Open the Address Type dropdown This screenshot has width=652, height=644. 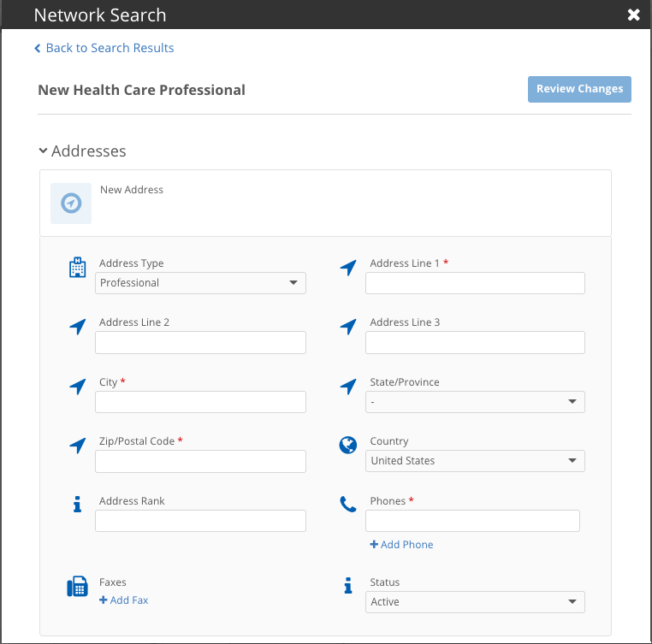(x=200, y=283)
